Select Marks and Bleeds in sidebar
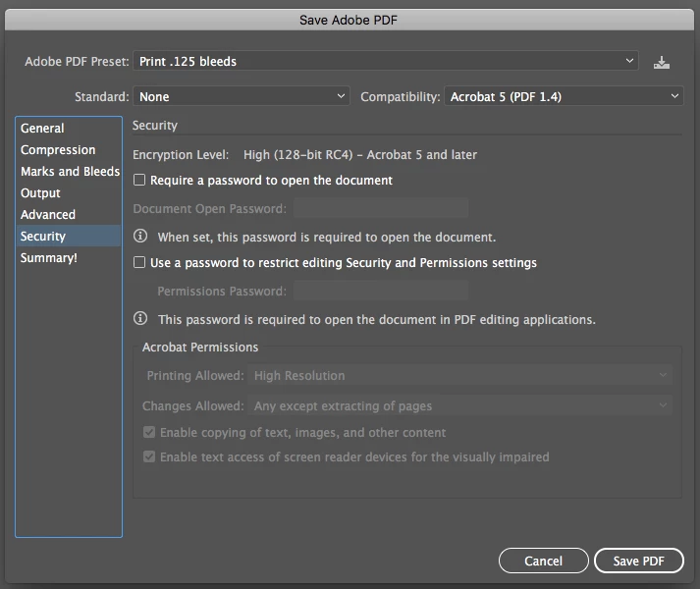Viewport: 700px width, 589px height. point(69,172)
